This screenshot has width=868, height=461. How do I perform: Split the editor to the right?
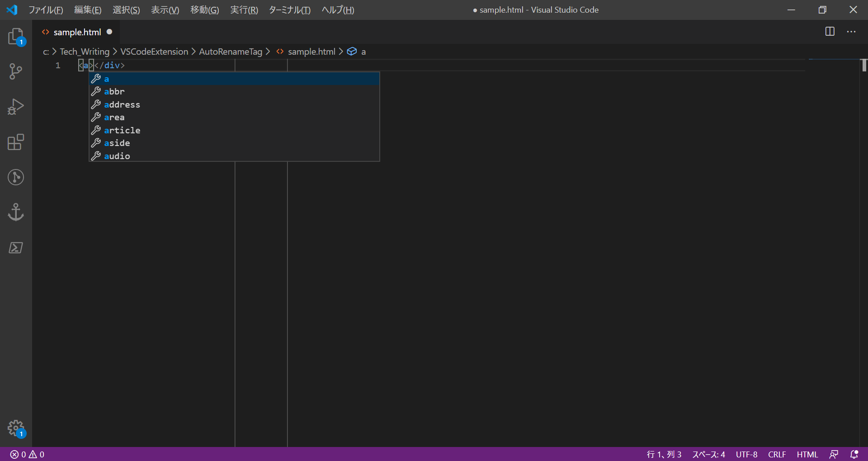[x=830, y=32]
